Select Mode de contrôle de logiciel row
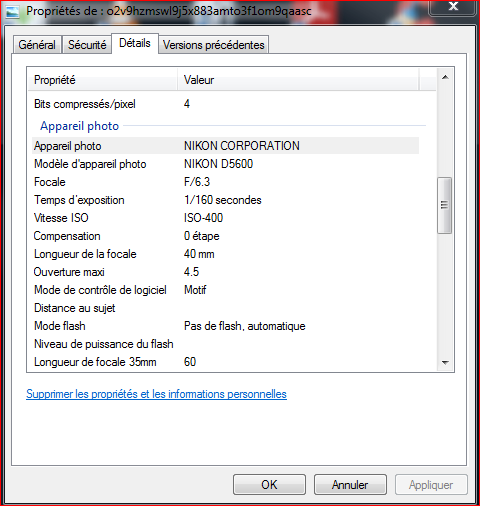Image resolution: width=480 pixels, height=506 pixels. [x=226, y=290]
